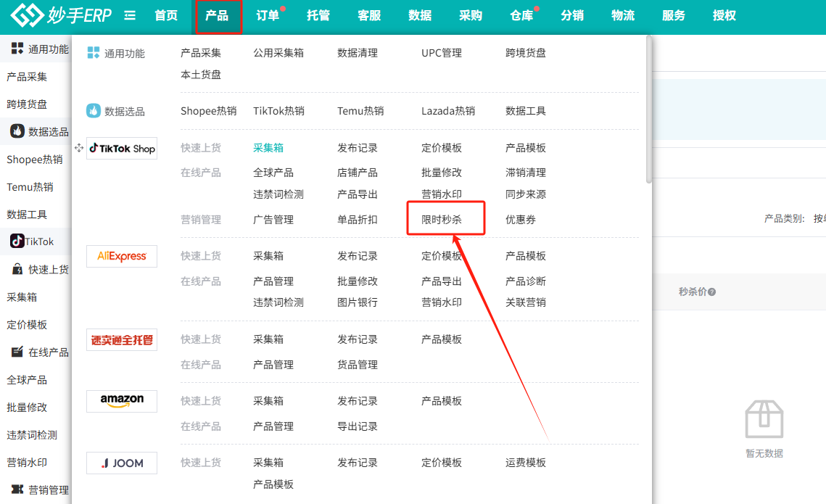Click the JOOM platform logo
The width and height of the screenshot is (826, 504).
coord(122,463)
